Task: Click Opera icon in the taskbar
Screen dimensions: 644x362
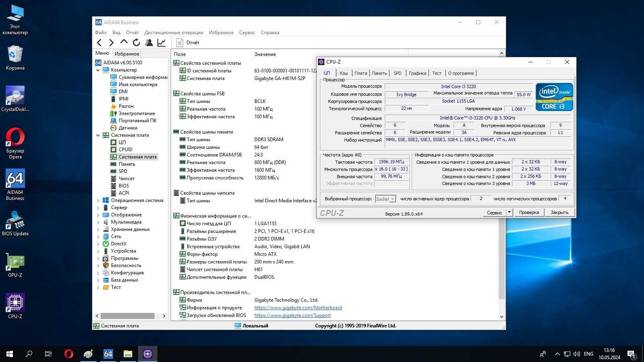Action: [69, 354]
